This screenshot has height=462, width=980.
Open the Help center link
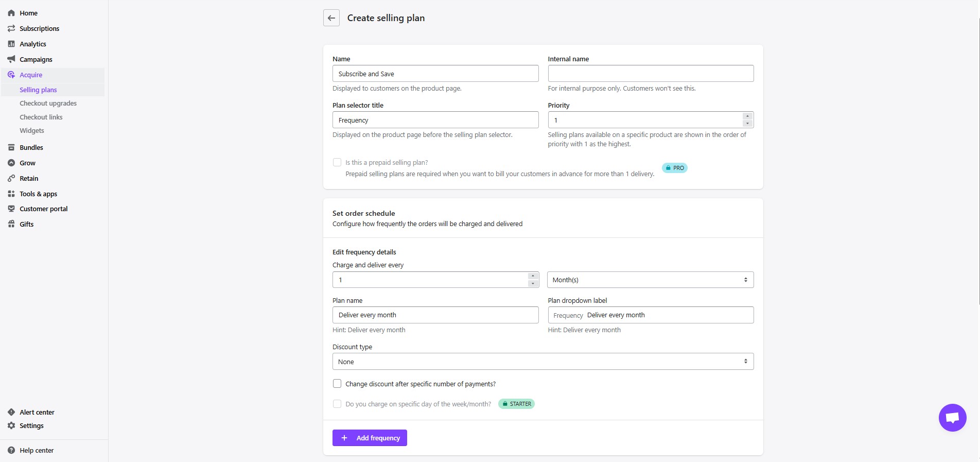pos(37,450)
